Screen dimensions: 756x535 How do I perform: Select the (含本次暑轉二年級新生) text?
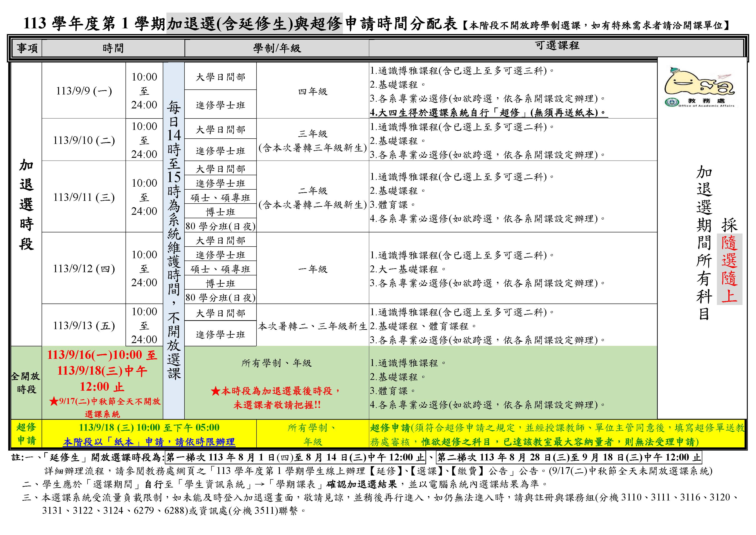coord(313,205)
